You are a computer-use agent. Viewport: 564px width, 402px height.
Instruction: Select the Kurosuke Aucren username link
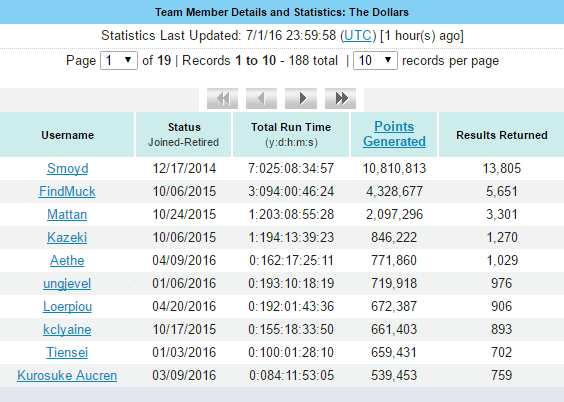pyautogui.click(x=67, y=375)
